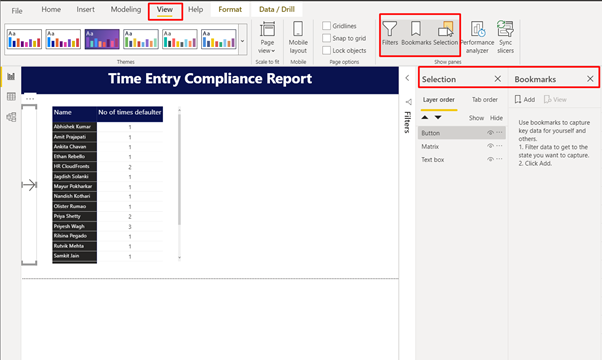
Task: Switch to Report view in left sidebar
Action: pos(11,76)
